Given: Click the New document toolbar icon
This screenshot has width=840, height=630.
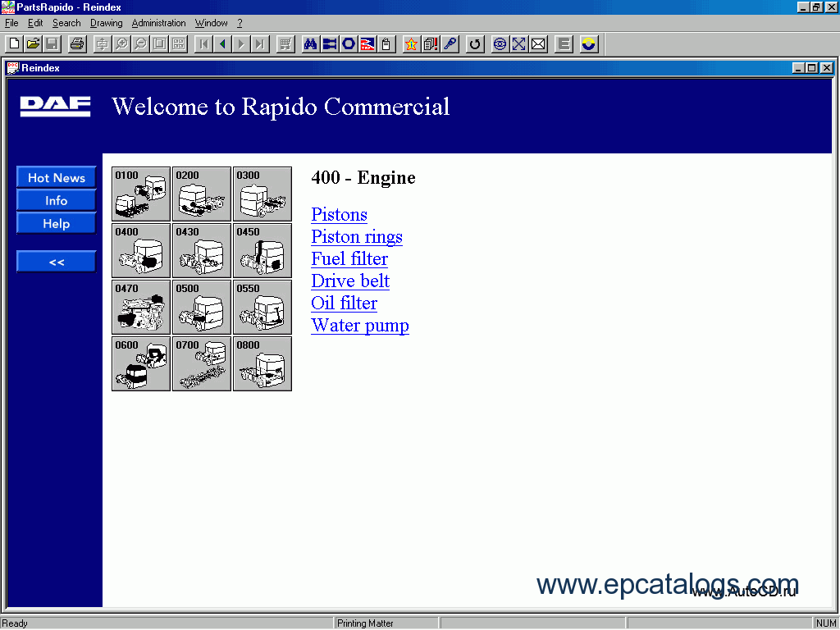Looking at the screenshot, I should 15,44.
